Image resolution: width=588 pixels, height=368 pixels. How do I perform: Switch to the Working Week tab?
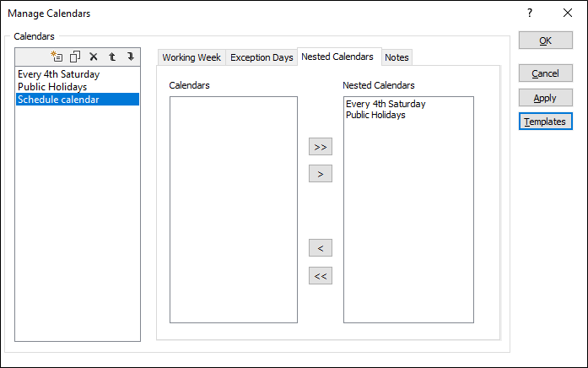192,57
